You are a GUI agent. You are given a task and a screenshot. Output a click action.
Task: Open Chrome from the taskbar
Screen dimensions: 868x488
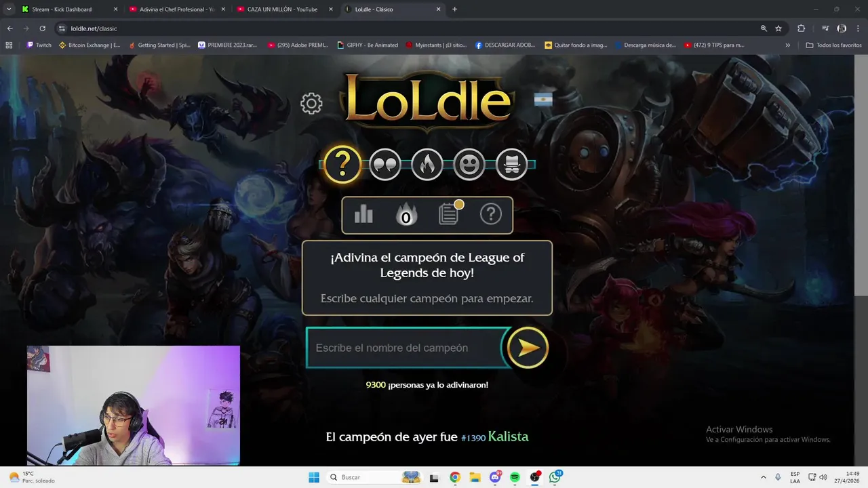454,477
